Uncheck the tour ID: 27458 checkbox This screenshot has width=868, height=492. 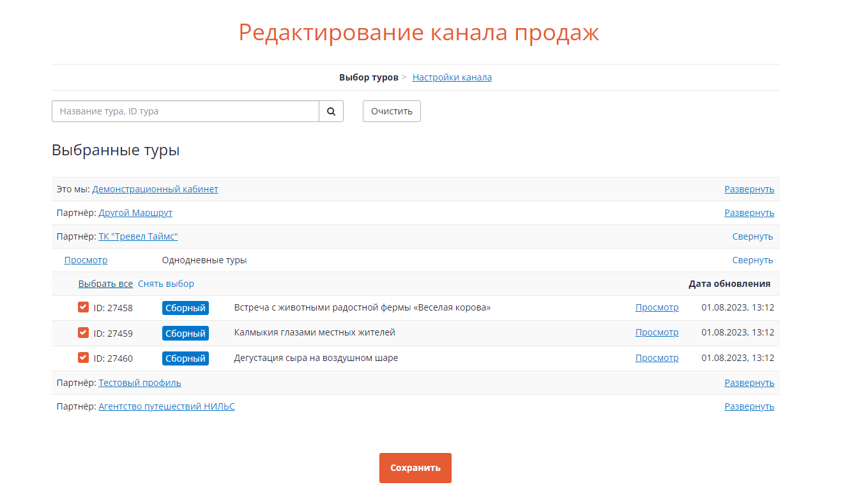[x=83, y=307]
